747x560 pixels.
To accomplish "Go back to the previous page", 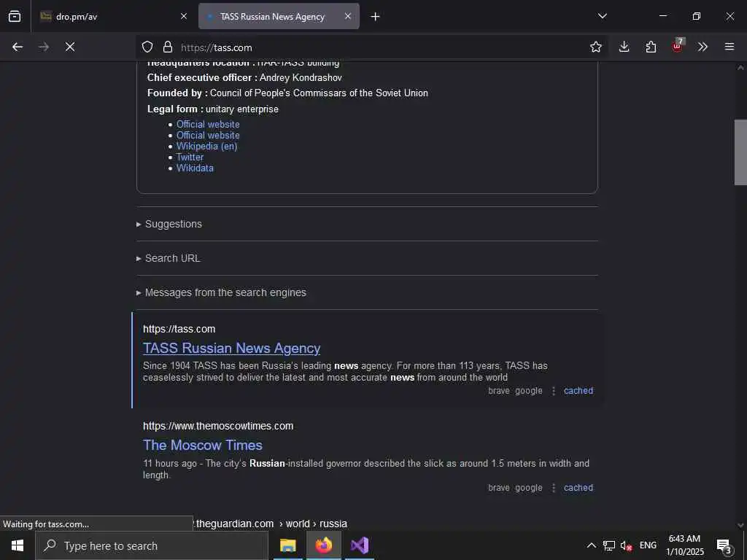I will 18,47.
